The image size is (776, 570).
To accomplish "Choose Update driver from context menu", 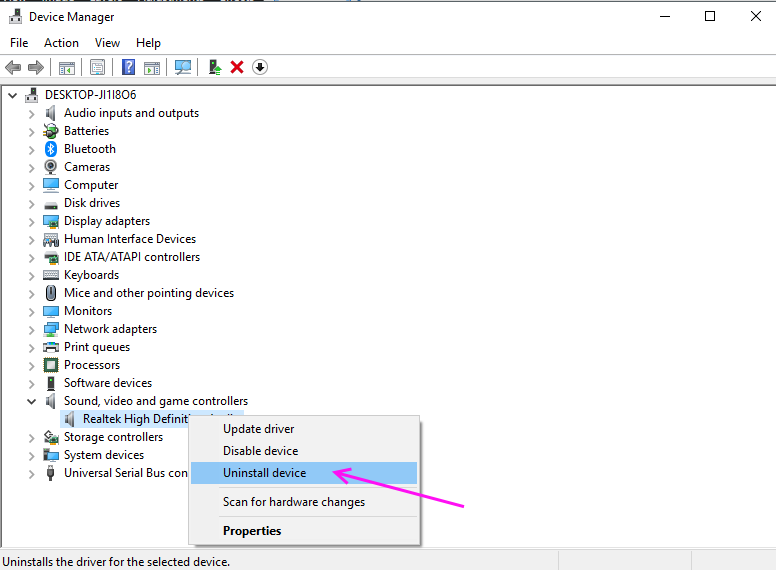I will tap(304, 429).
